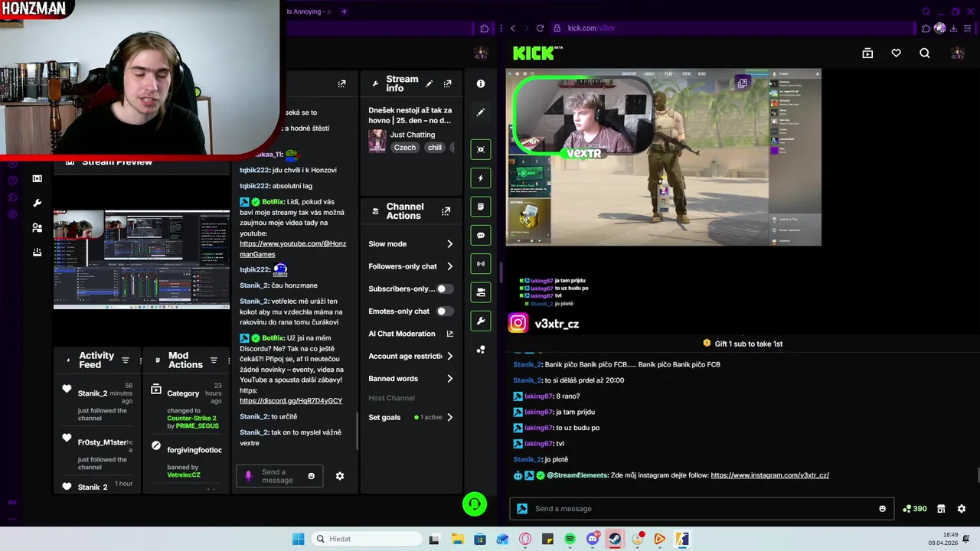
Task: Edit stream info with pencil icon
Action: (429, 83)
